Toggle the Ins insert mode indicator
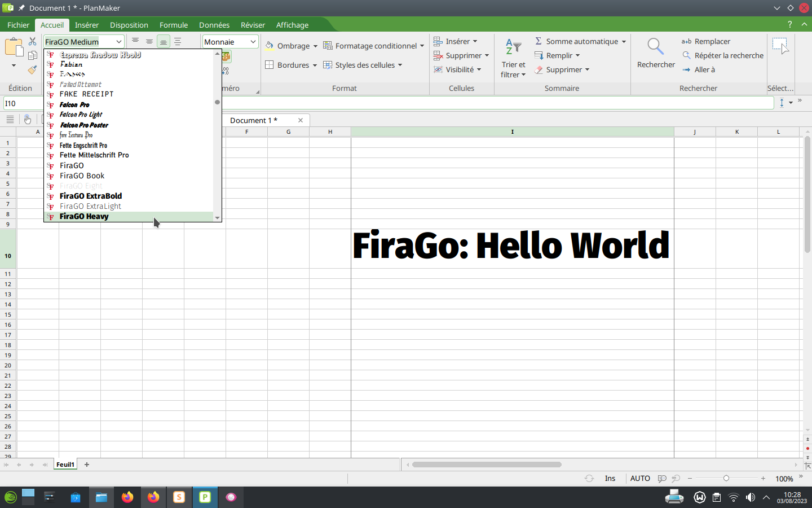The height and width of the screenshot is (508, 812). click(x=610, y=478)
